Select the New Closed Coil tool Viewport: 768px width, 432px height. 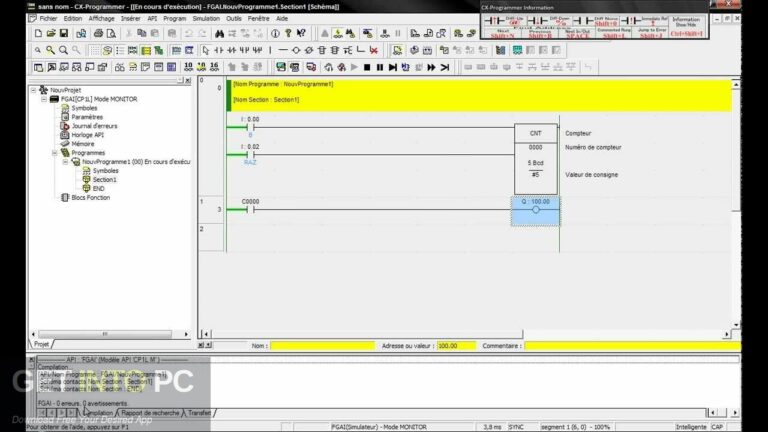[x=309, y=50]
